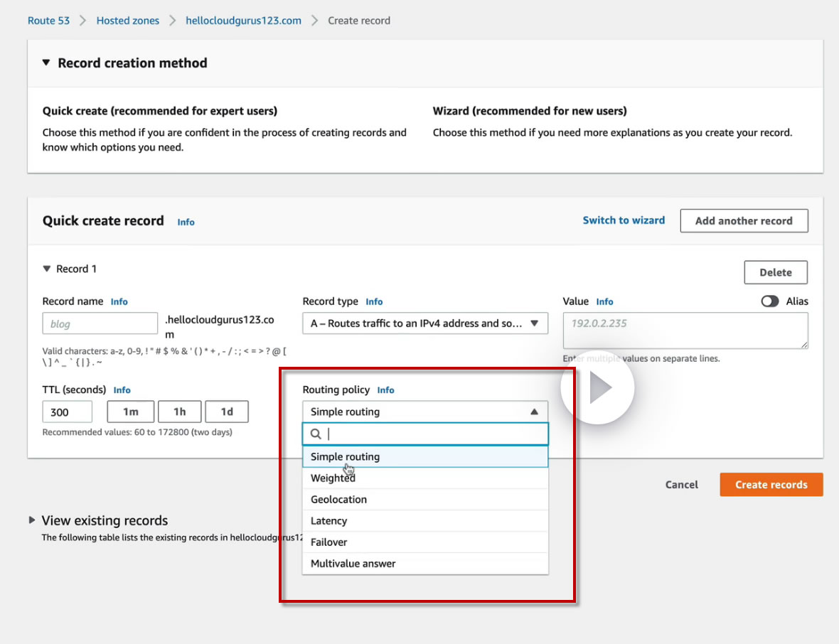Click the Create records button
This screenshot has height=644, width=839.
coord(771,485)
